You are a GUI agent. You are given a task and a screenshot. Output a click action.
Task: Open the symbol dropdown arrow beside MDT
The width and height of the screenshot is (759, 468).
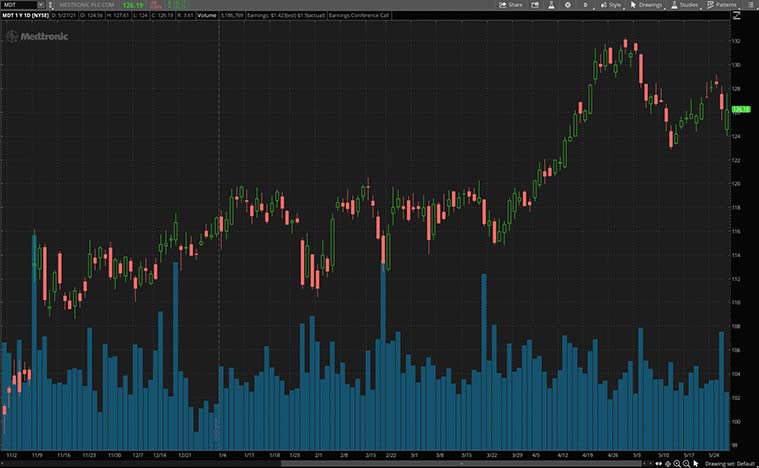coord(41,4)
